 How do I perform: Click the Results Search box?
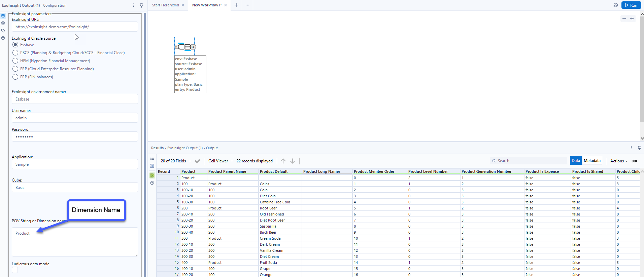pos(529,161)
